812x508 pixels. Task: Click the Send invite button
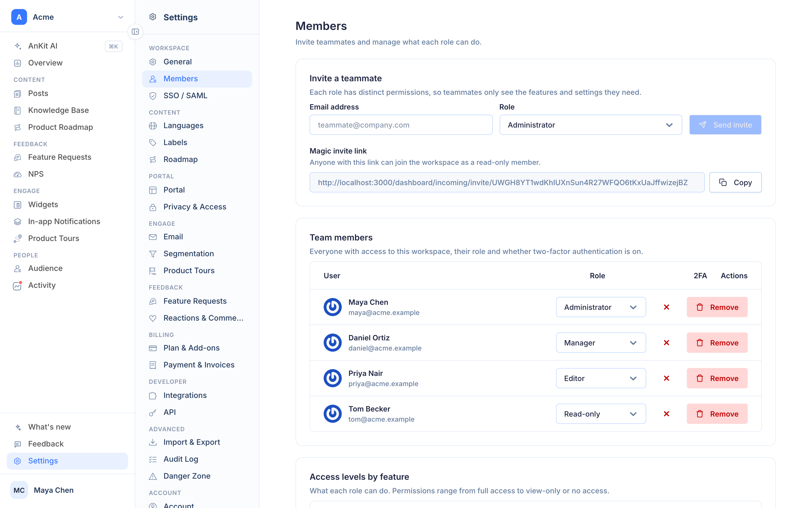[x=725, y=125]
